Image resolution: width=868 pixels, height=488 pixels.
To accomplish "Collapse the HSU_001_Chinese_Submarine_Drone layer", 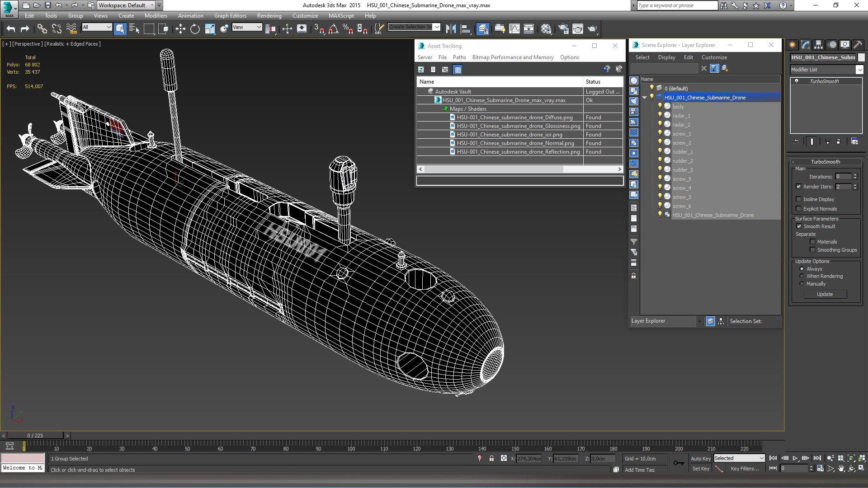I will (645, 98).
